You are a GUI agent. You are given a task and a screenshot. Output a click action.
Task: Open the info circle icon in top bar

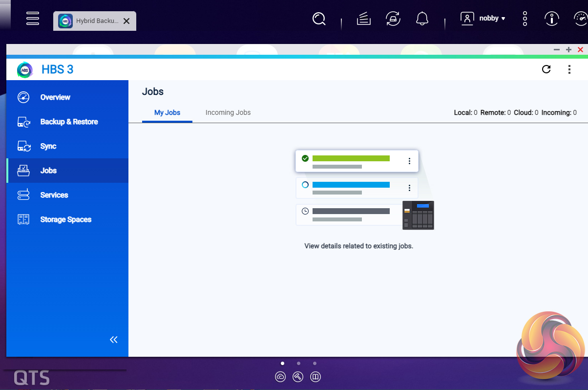point(552,19)
